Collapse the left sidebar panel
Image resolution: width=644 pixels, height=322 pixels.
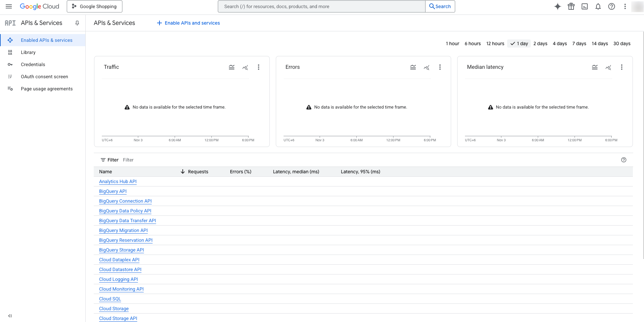tap(10, 316)
